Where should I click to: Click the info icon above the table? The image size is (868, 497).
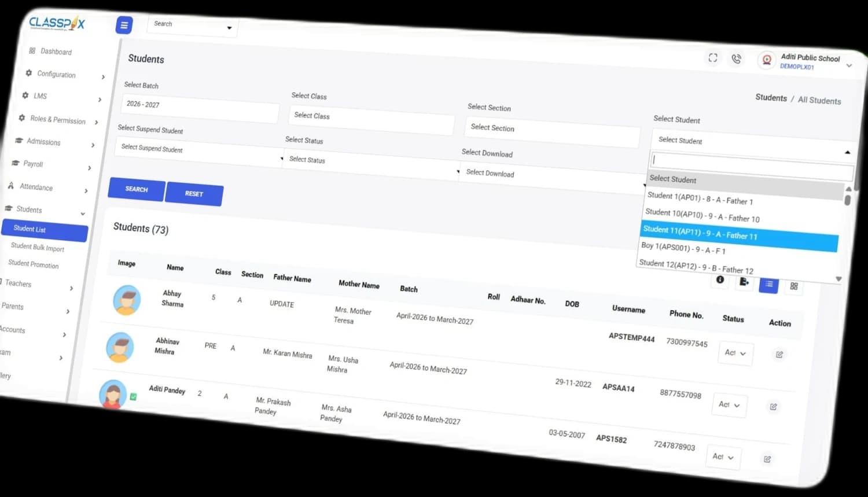(x=720, y=279)
